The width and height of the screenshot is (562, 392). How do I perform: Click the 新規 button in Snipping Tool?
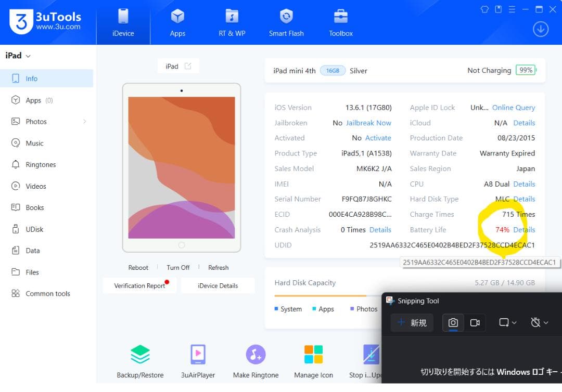412,322
